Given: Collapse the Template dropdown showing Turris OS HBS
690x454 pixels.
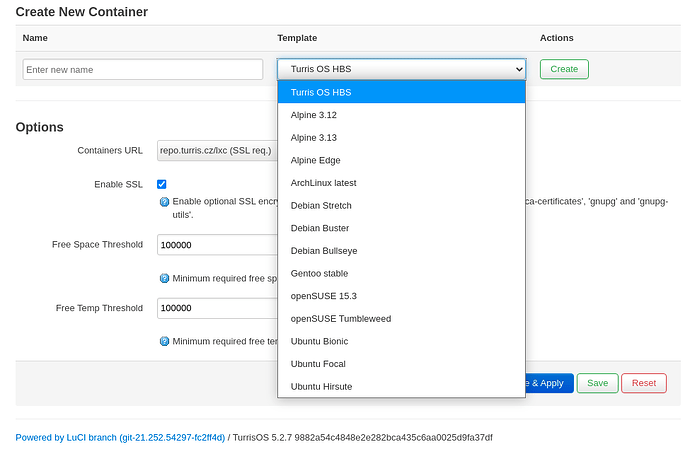Looking at the screenshot, I should [401, 69].
